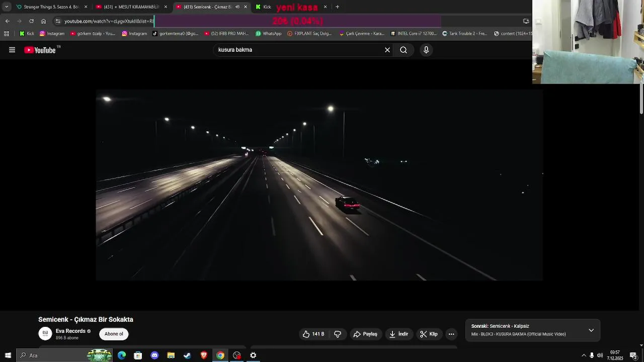The height and width of the screenshot is (362, 644).
Task: Open Discord from the taskbar
Action: pyautogui.click(x=154, y=355)
